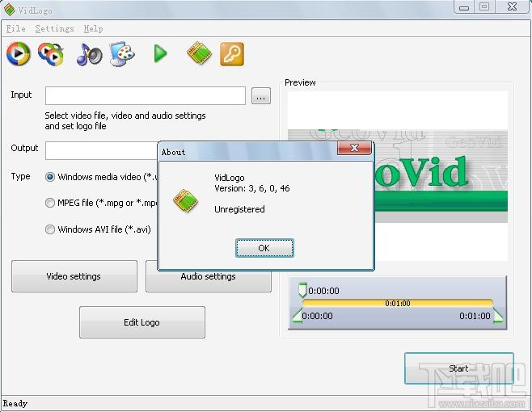Click the right green trim end handle
The width and height of the screenshot is (532, 412).
point(498,316)
